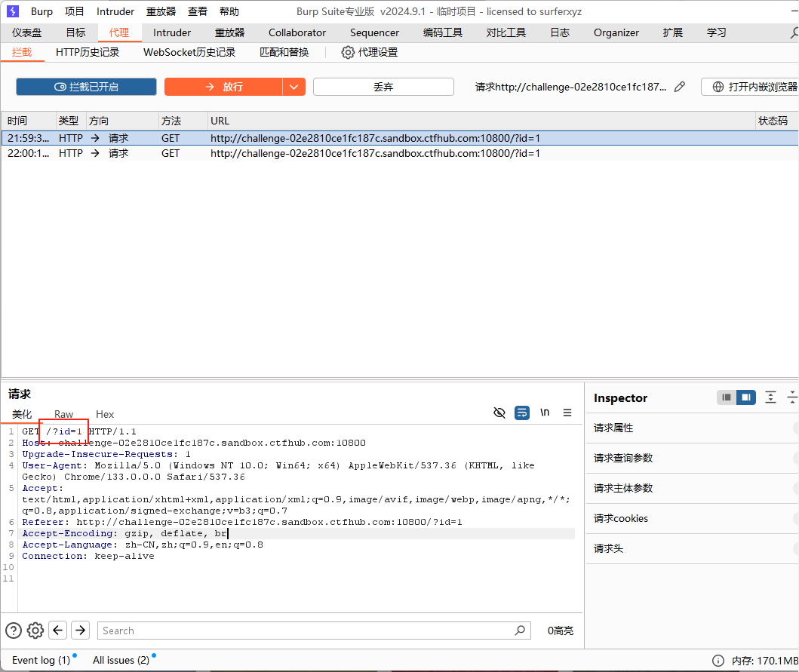Viewport: 799px width, 672px height.
Task: Open Intruder menu in menu bar
Action: (115, 11)
